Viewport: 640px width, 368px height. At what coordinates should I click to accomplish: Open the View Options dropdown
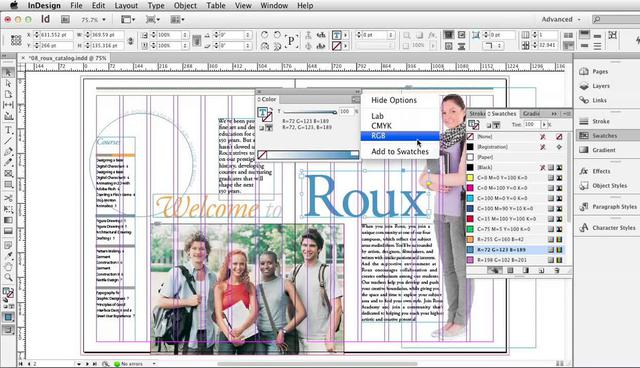[128, 19]
